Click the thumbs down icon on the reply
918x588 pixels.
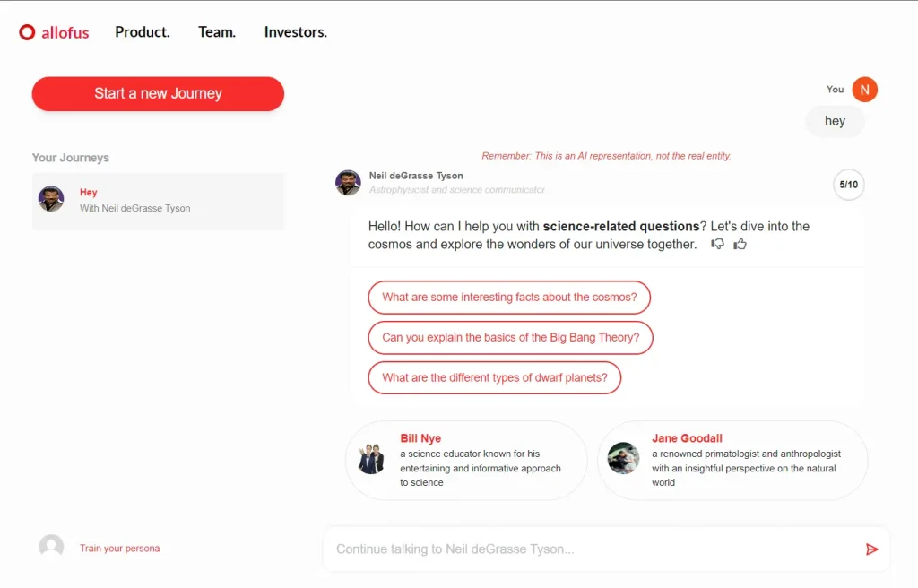717,244
